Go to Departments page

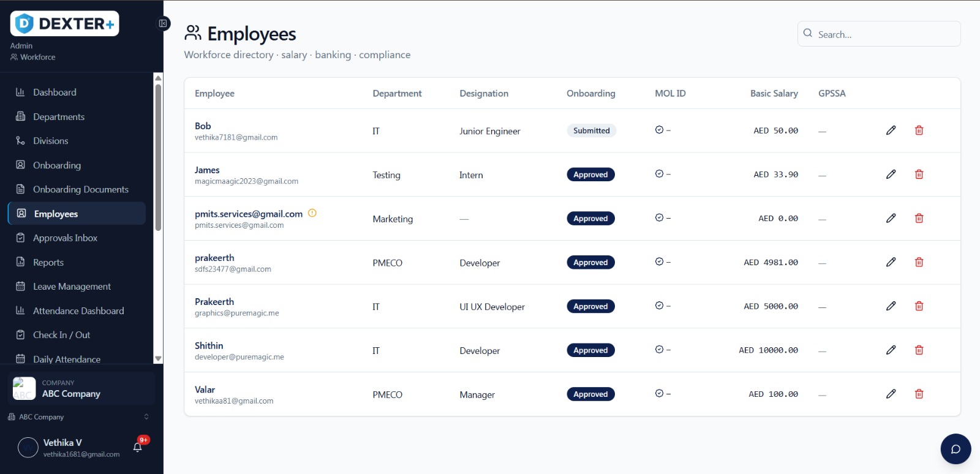tap(77, 116)
